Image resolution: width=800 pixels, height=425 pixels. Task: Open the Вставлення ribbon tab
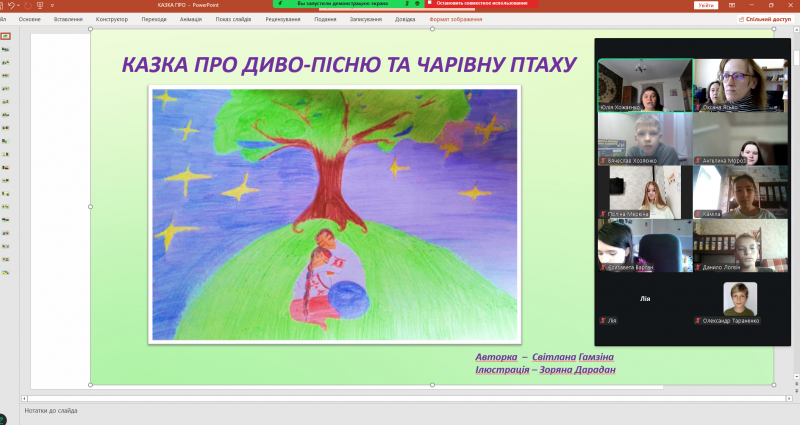tap(69, 19)
